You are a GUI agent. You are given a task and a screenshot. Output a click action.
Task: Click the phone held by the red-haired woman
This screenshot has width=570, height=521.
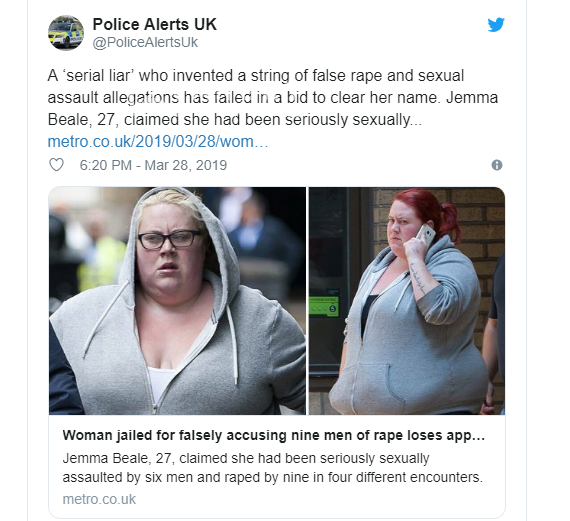point(426,235)
